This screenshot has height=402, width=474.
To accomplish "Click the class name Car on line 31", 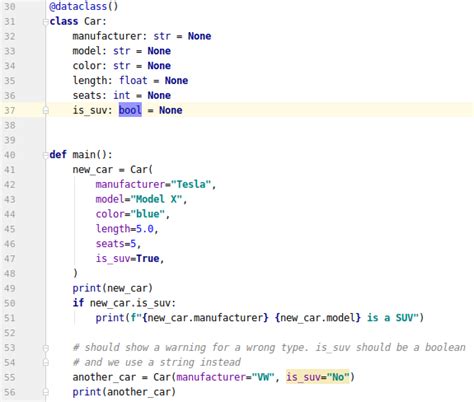I will coord(92,21).
